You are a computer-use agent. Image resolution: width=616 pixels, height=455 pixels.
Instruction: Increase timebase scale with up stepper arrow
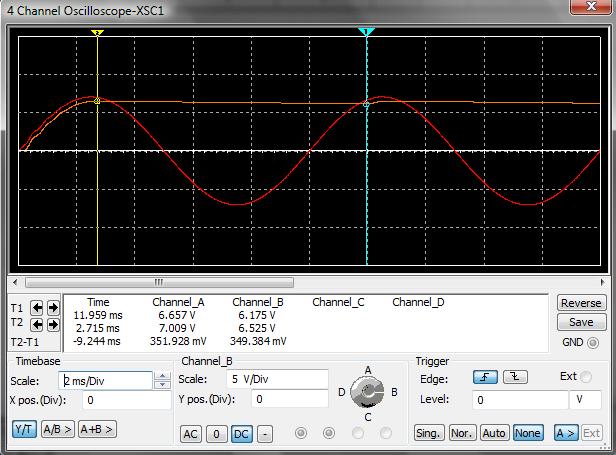coord(162,376)
